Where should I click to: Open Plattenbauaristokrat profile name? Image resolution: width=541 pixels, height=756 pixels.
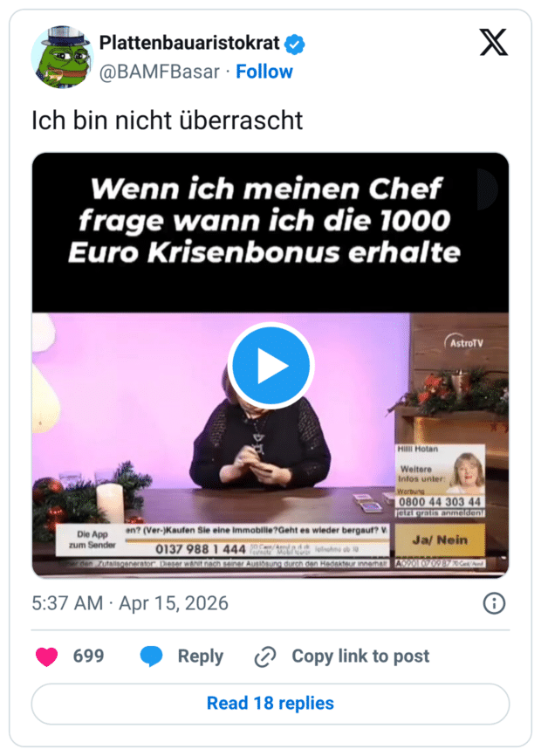coord(189,43)
